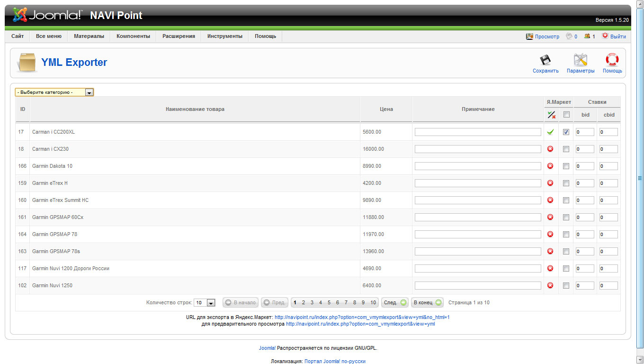
Task: Click the YML Exporter box icon
Action: pos(27,63)
